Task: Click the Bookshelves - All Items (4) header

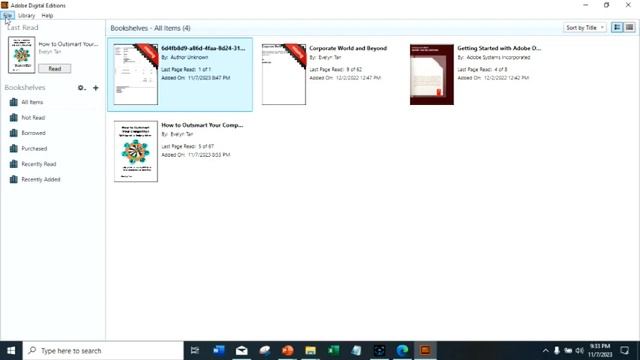Action: pos(150,28)
